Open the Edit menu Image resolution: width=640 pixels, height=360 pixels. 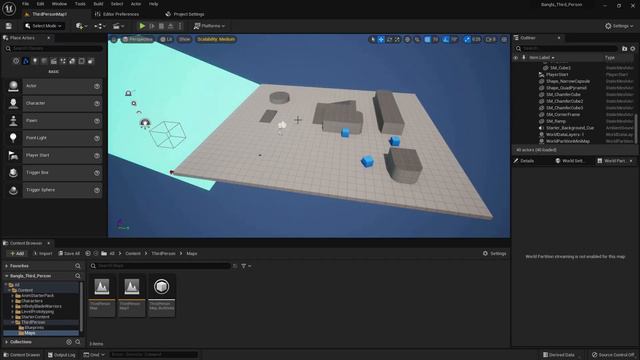coord(40,4)
